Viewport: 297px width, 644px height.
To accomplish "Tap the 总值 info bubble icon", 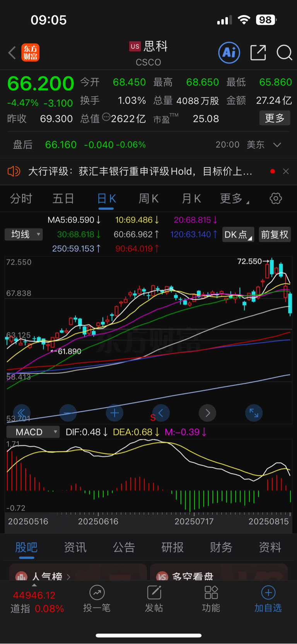I will tap(106, 117).
